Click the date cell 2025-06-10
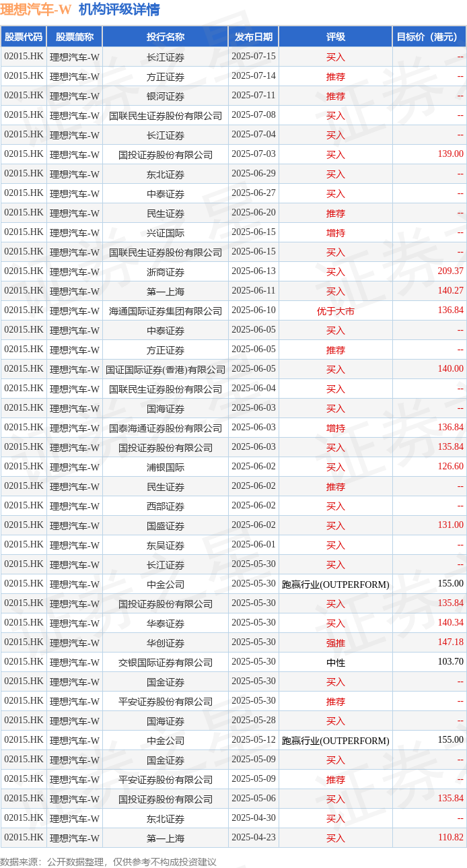This screenshot has height=868, width=467. [x=254, y=310]
